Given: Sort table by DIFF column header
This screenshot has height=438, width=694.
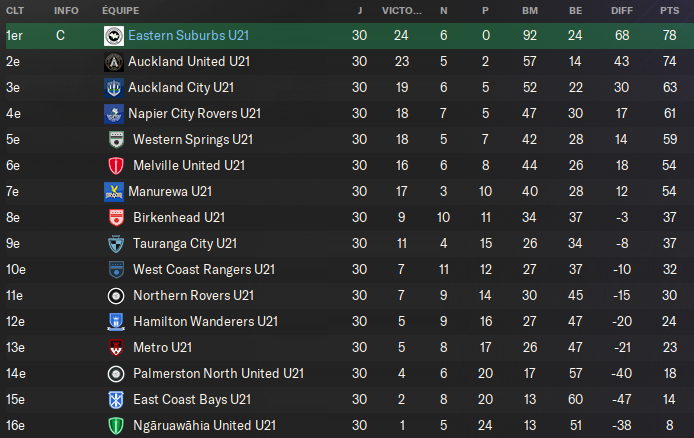Looking at the screenshot, I should click(622, 11).
